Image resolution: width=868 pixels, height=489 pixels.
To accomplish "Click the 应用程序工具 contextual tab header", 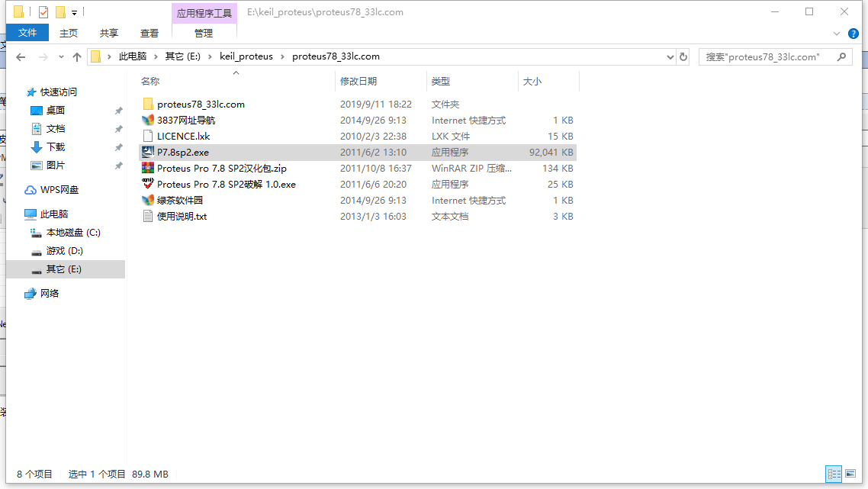I will (204, 13).
